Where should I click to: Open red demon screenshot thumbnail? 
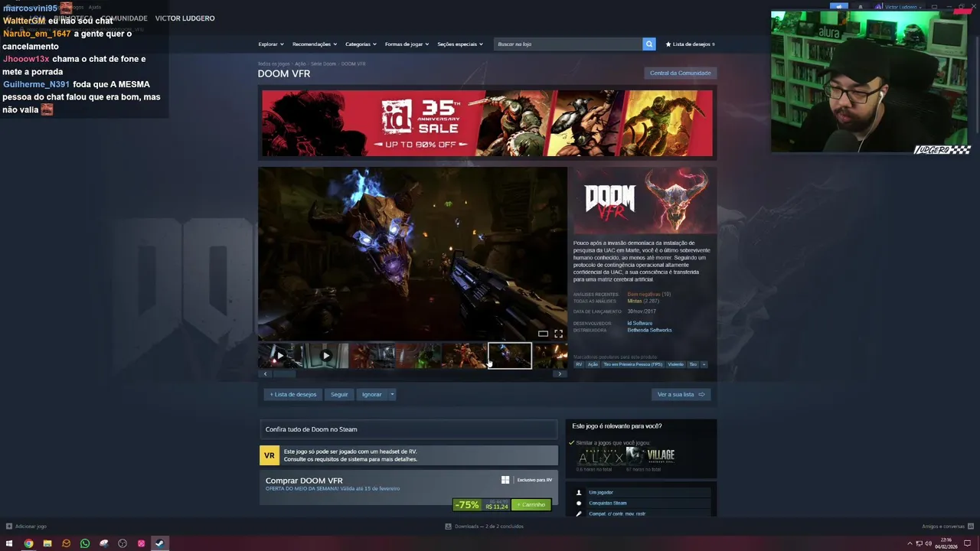pos(464,355)
